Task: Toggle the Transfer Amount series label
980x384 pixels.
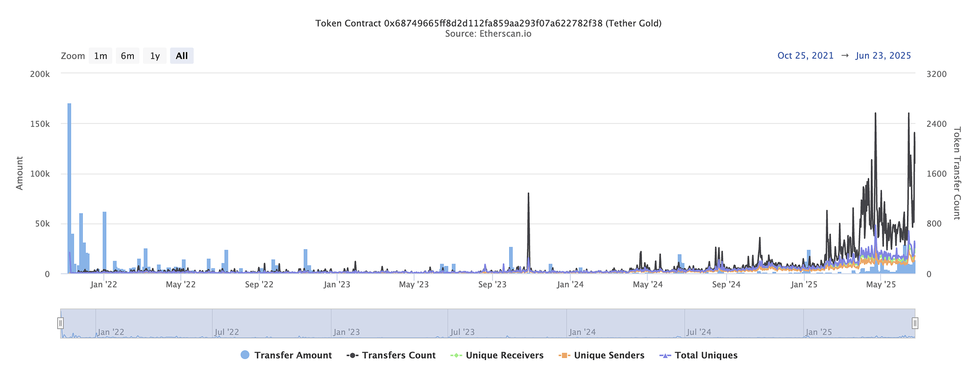Action: pos(293,355)
